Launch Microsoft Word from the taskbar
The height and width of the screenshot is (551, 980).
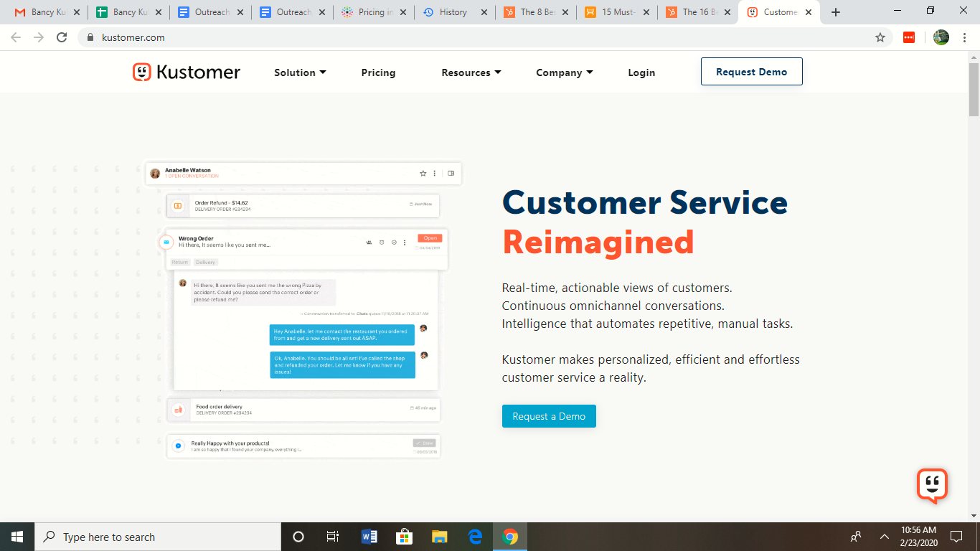pos(369,537)
